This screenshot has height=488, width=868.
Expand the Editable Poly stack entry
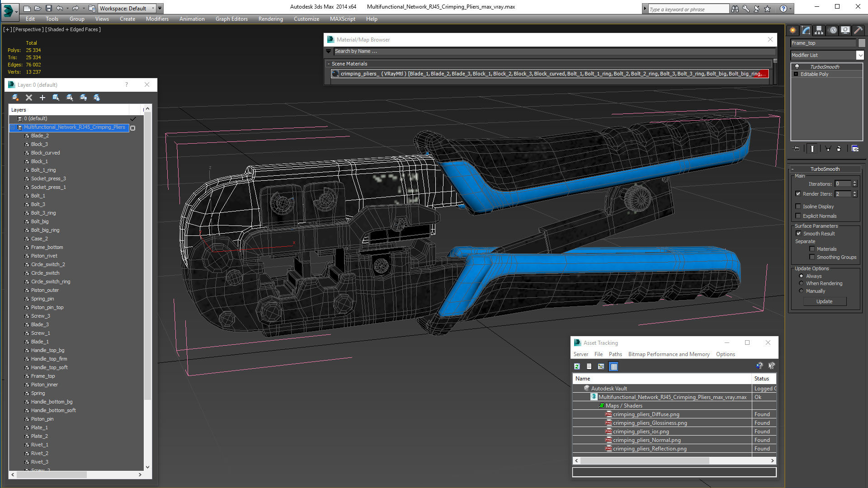click(x=796, y=74)
